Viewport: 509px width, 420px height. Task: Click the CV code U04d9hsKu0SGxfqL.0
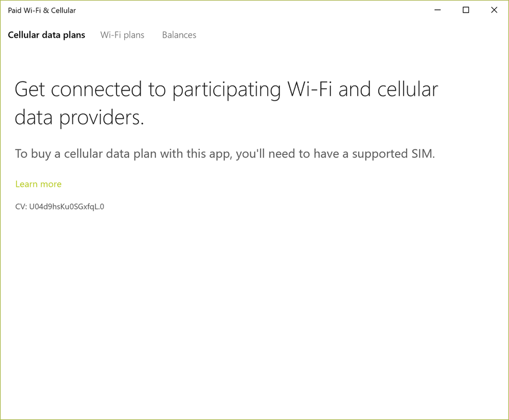60,207
